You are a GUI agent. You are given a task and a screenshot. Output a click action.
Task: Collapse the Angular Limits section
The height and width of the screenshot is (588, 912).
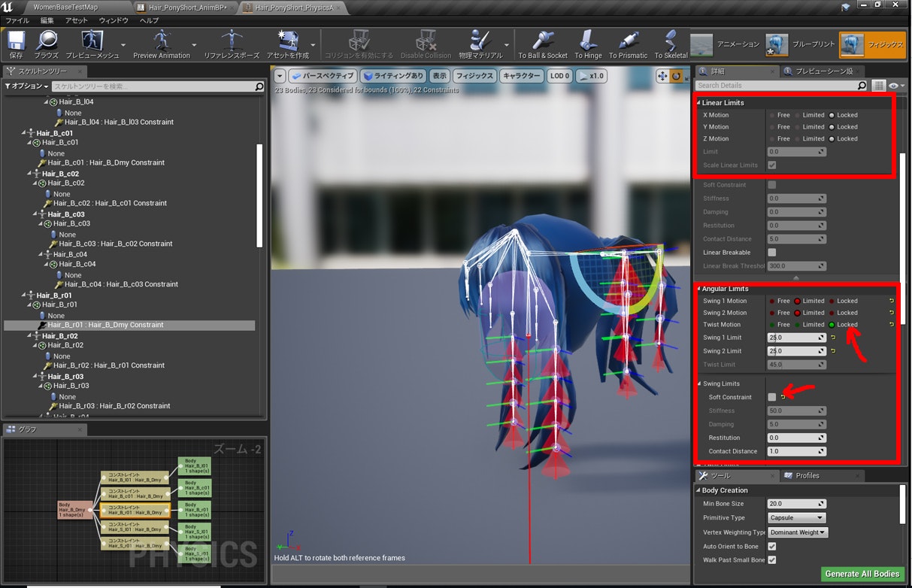[x=698, y=289]
